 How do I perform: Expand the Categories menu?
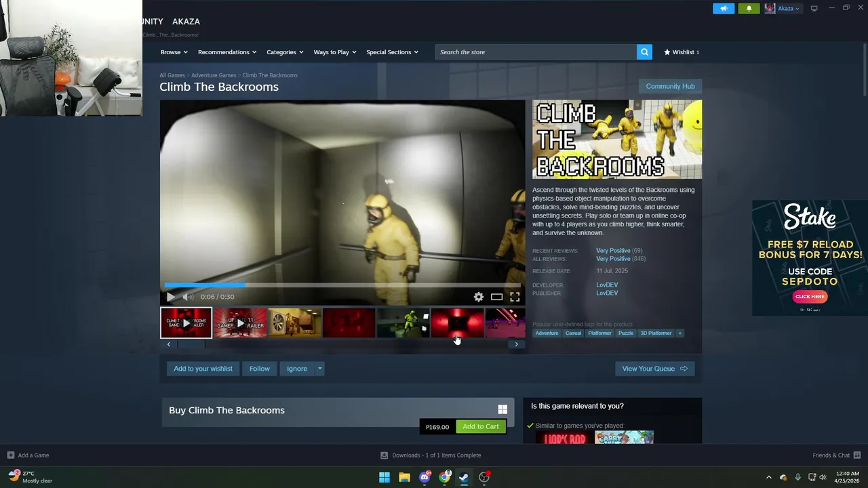[285, 52]
